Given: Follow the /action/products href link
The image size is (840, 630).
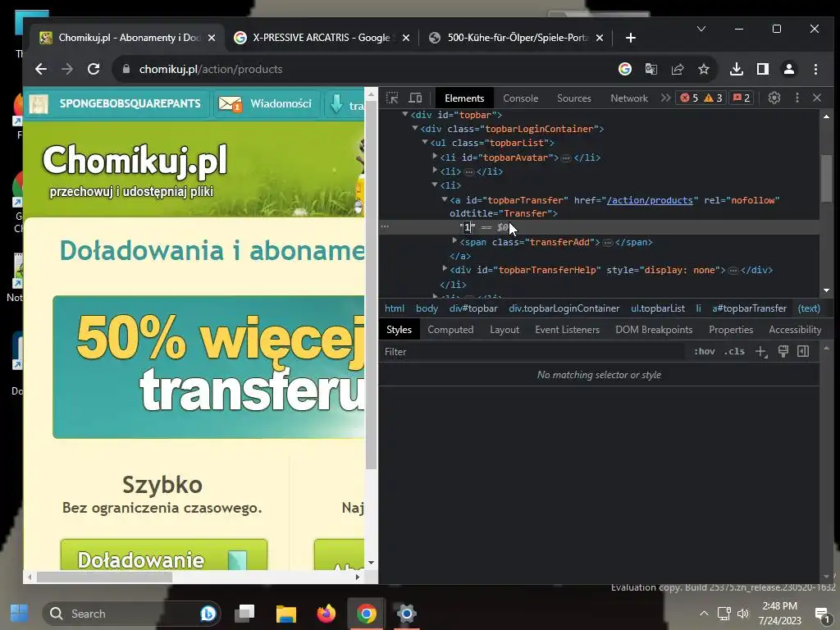Looking at the screenshot, I should click(650, 200).
